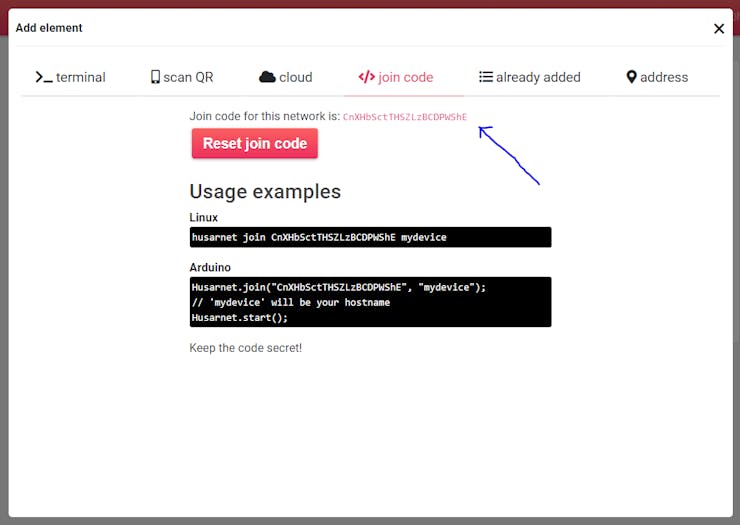The height and width of the screenshot is (525, 740).
Task: Click the cloud icon
Action: (x=267, y=77)
